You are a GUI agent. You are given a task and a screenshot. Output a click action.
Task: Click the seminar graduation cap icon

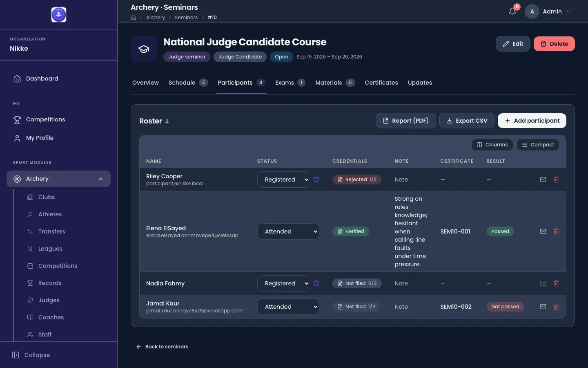[144, 49]
